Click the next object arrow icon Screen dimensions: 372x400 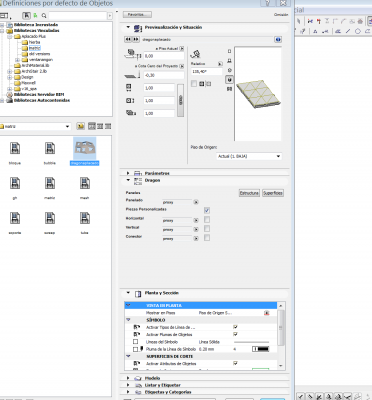point(136,39)
